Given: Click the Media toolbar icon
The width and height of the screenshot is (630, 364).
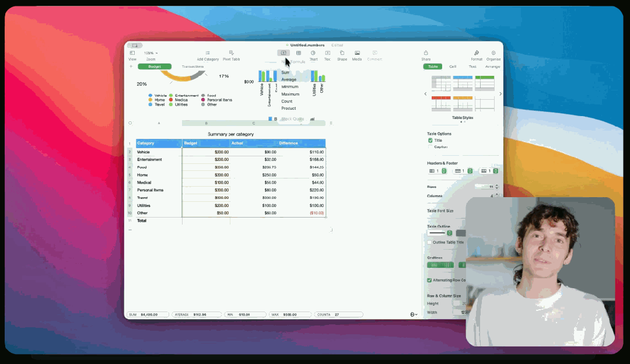Looking at the screenshot, I should coord(357,53).
